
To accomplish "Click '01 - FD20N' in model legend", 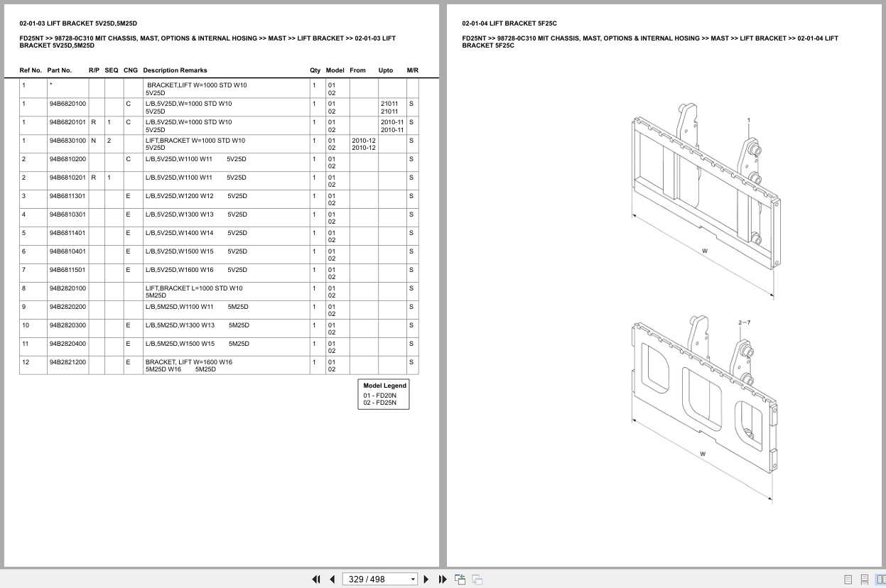I will click(x=380, y=396).
